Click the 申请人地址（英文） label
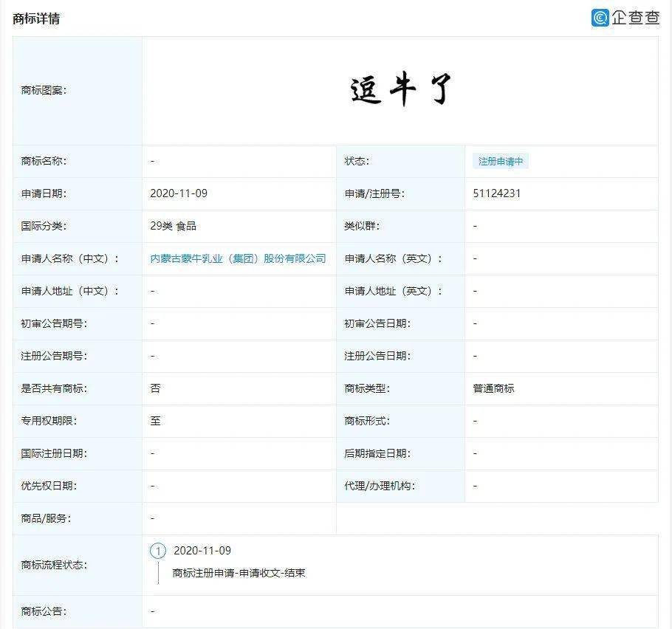 (x=393, y=292)
